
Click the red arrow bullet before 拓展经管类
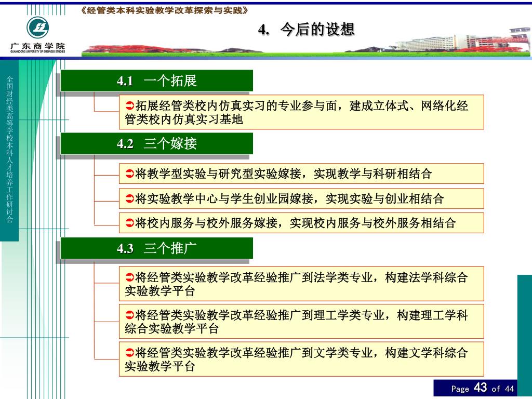129,106
